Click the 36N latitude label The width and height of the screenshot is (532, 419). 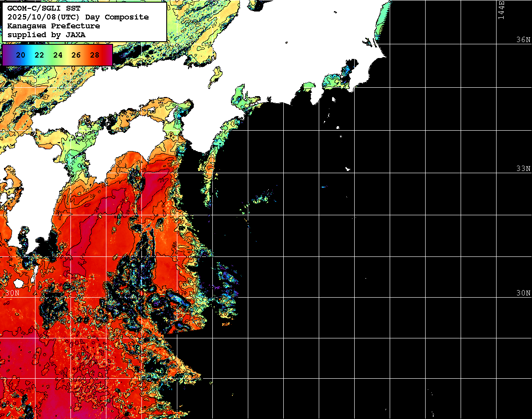[523, 40]
